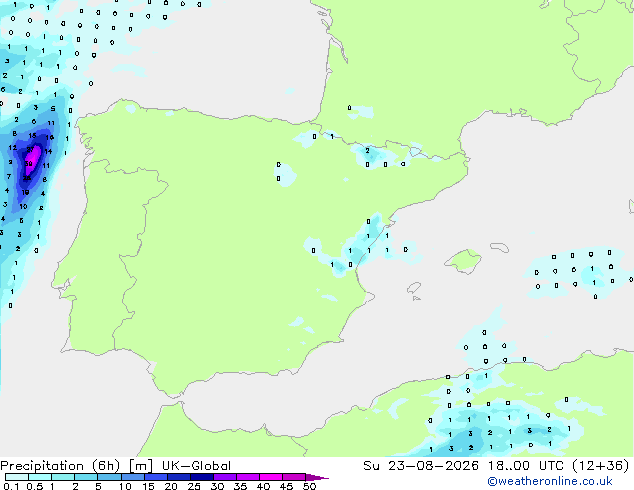Viewport: 634px width, 490px height.
Task: Select the dark navy legend swatch between 25 and 30
Action: click(202, 477)
